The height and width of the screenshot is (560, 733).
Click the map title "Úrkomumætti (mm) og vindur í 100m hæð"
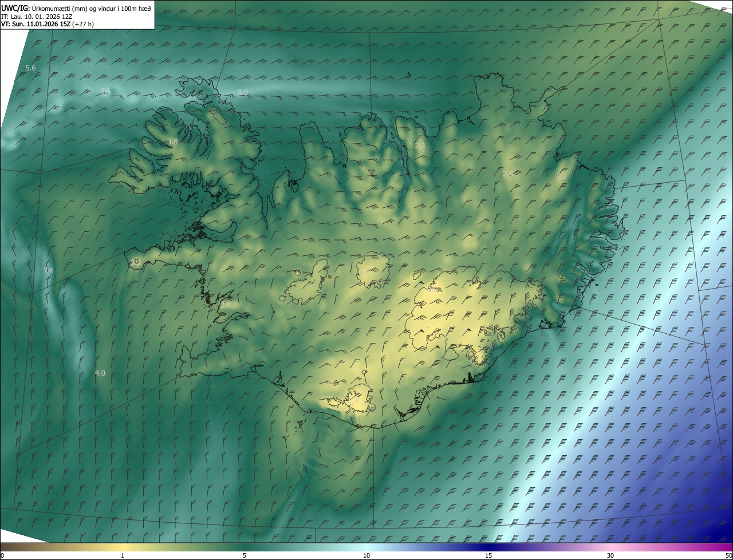91,7
